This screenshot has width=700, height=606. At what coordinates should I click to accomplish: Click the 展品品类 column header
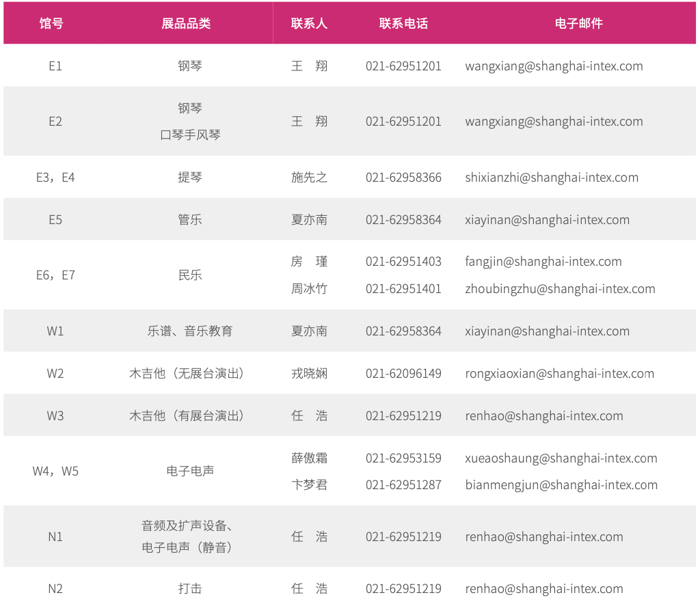[186, 23]
